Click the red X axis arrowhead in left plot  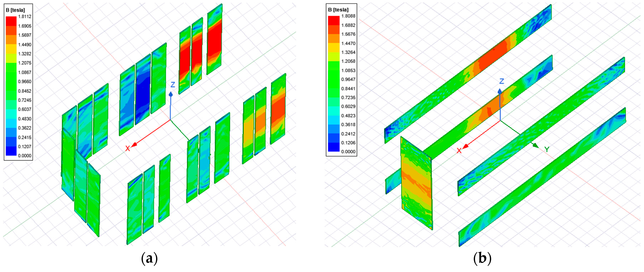tap(134, 144)
